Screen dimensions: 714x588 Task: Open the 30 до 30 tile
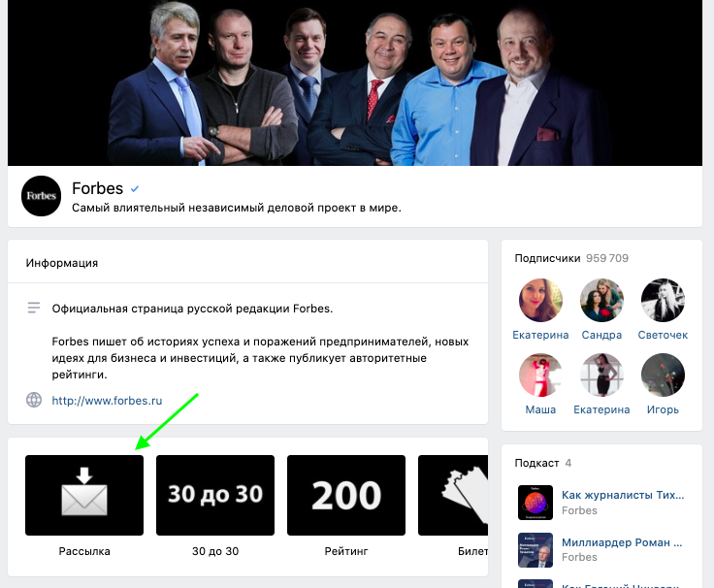pos(215,495)
